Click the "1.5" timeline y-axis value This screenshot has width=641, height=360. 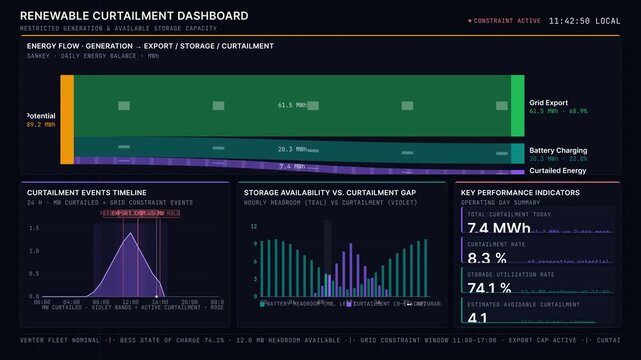click(34, 228)
